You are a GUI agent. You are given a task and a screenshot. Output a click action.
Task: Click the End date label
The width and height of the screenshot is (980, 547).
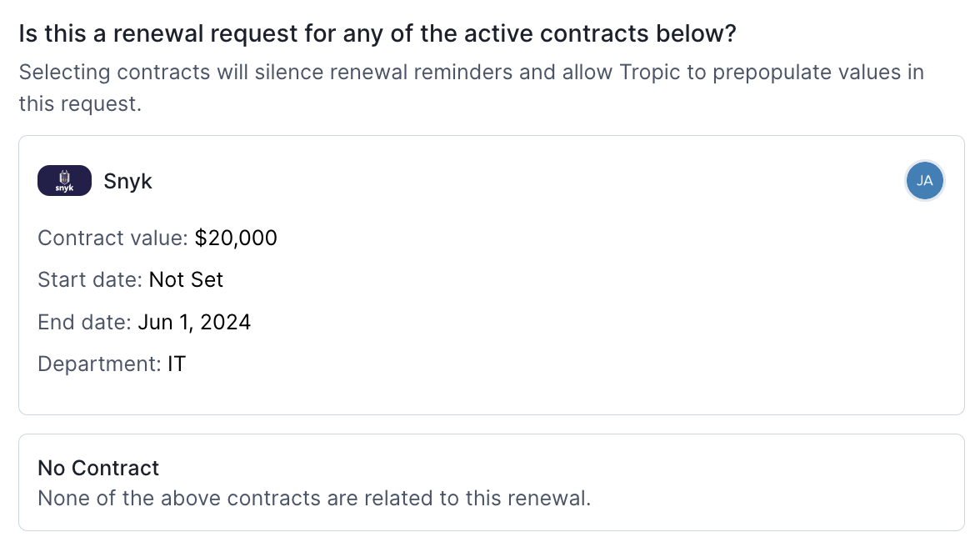click(x=84, y=322)
